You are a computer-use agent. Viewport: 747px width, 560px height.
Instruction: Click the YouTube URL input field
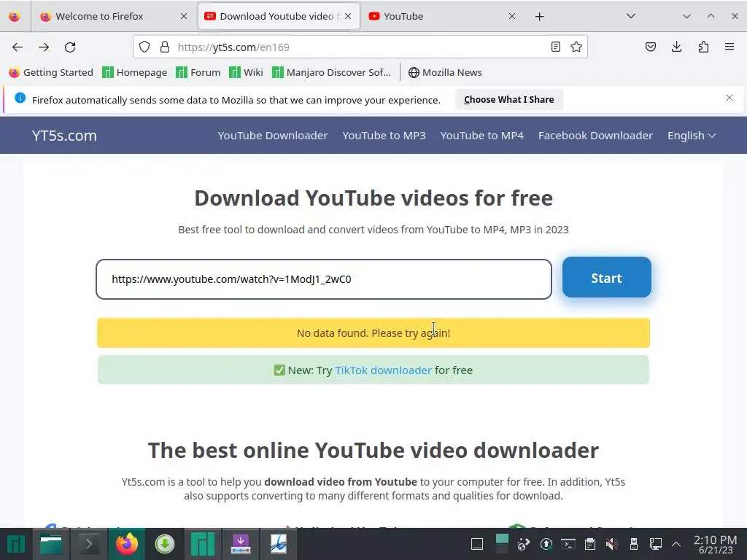(324, 279)
